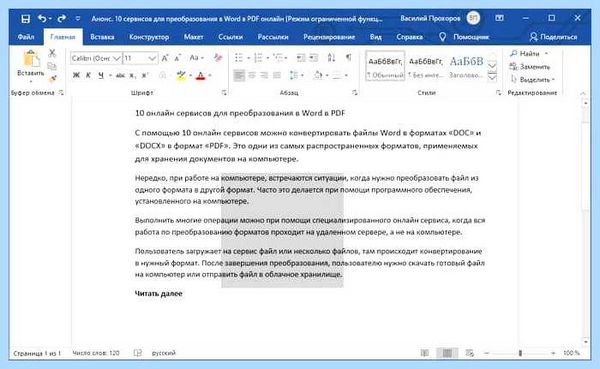
Task: Click the Decrease Indent icon
Action: [301, 58]
